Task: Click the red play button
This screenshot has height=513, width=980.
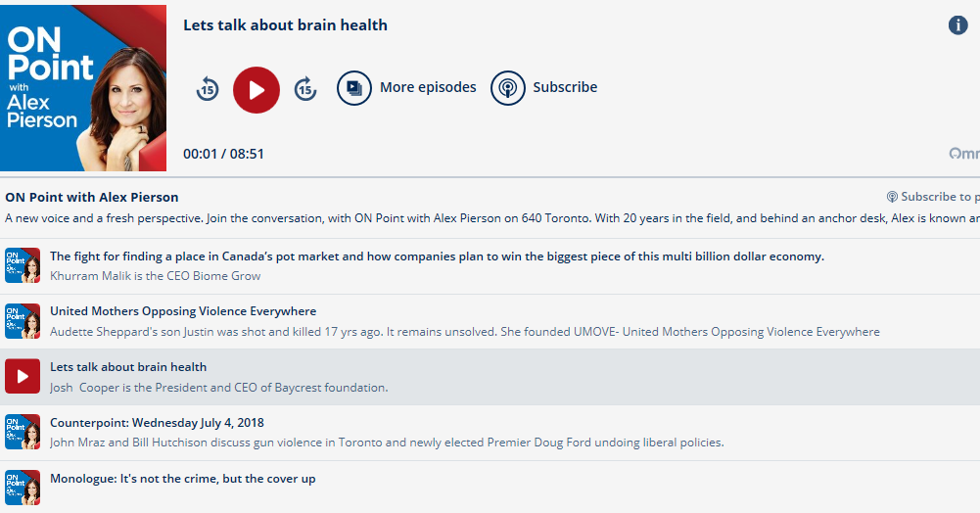Action: point(257,90)
